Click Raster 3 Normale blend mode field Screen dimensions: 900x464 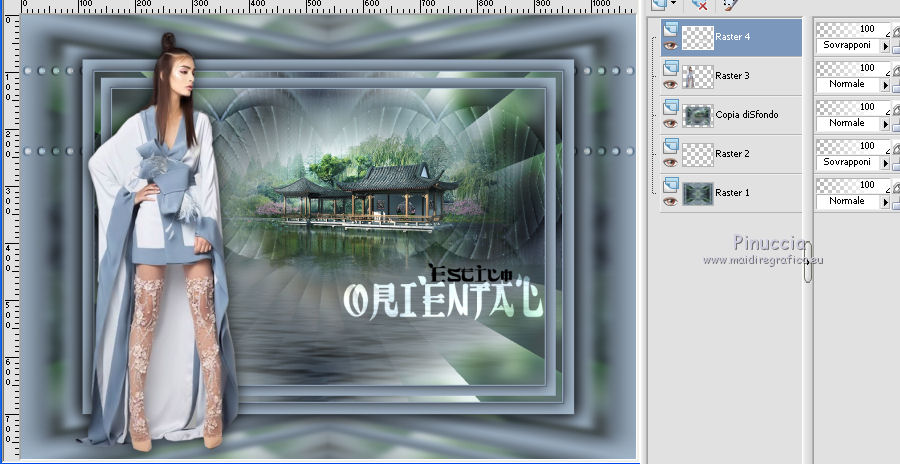tap(848, 84)
